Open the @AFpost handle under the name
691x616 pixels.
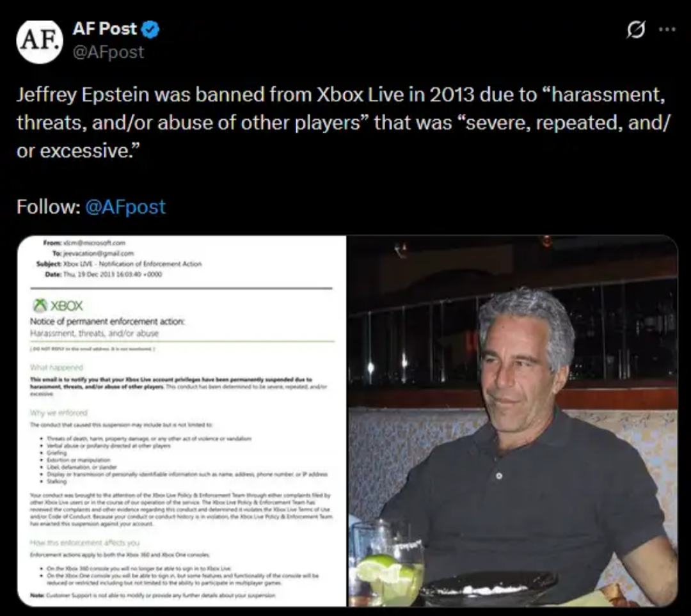point(108,52)
